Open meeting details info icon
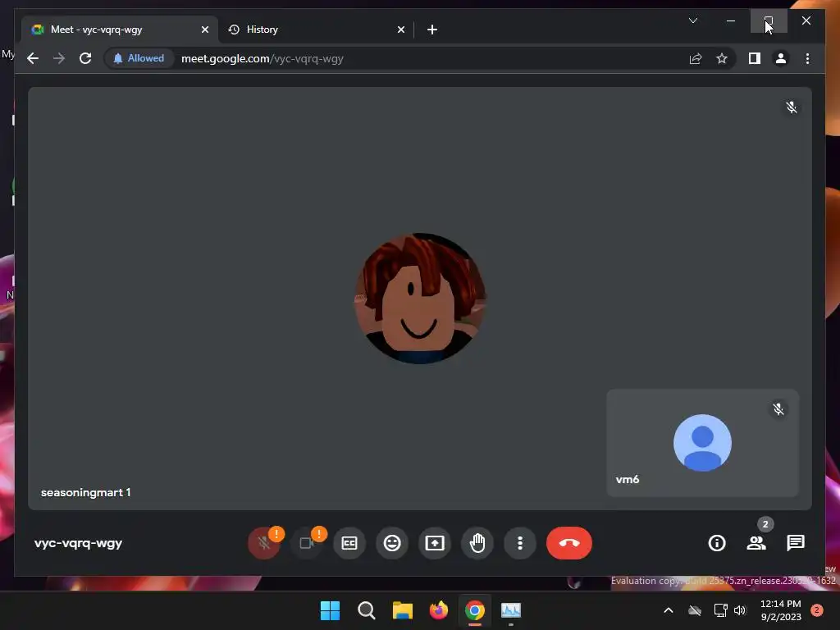Viewport: 840px width, 630px height. (717, 543)
